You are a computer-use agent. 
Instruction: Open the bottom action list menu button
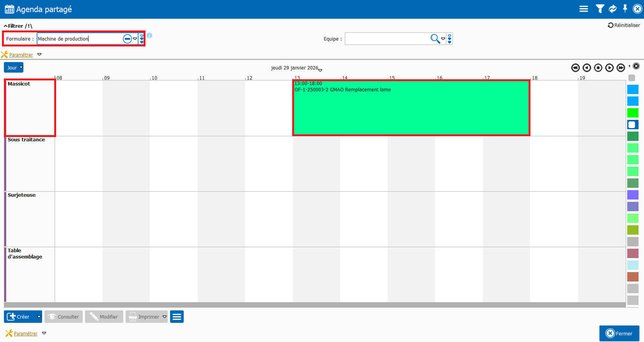[177, 317]
